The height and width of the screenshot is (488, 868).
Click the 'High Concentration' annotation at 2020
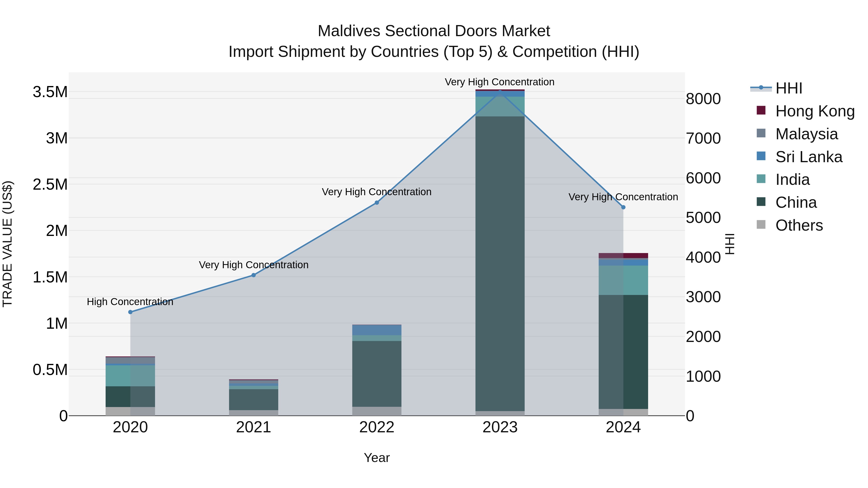130,302
